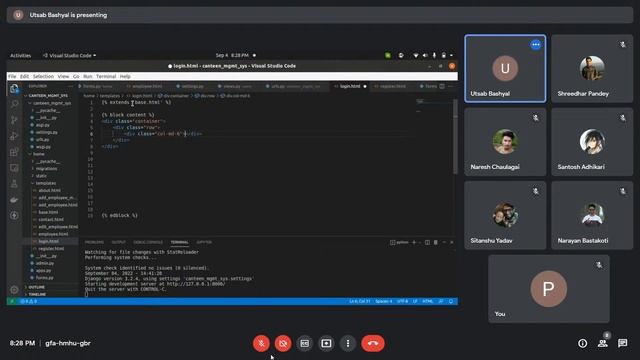The image size is (640, 360).
Task: Open the VS Code Explorer view icon
Action: click(14, 89)
